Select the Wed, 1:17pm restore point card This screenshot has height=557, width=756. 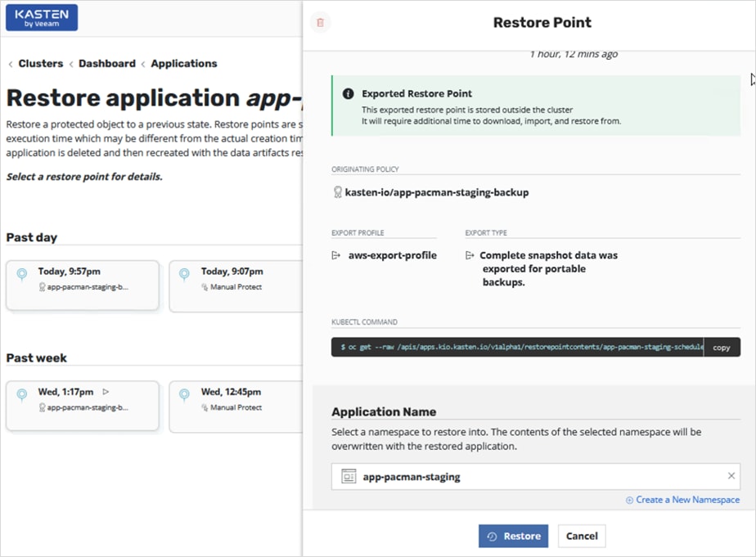(83, 406)
